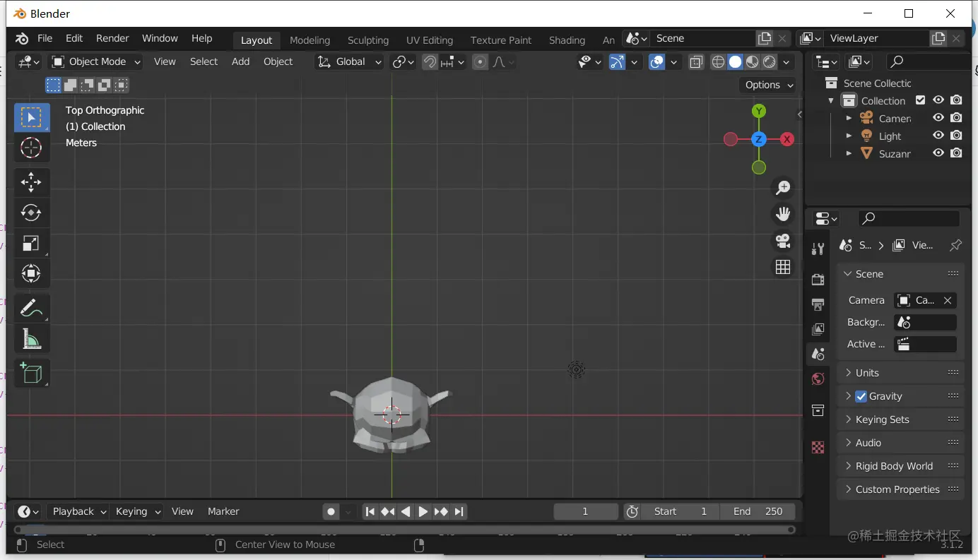Screen dimensions: 978x560
Task: Clear the scene Camera field
Action: pyautogui.click(x=948, y=300)
